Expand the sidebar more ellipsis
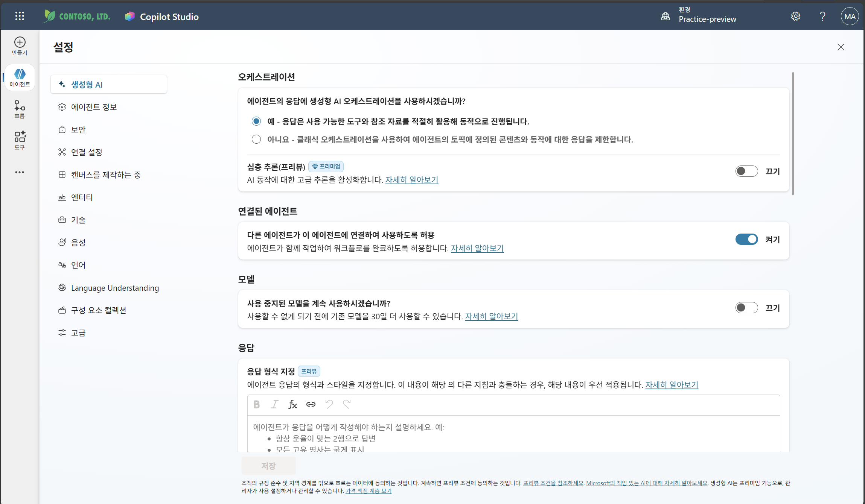 (20, 172)
